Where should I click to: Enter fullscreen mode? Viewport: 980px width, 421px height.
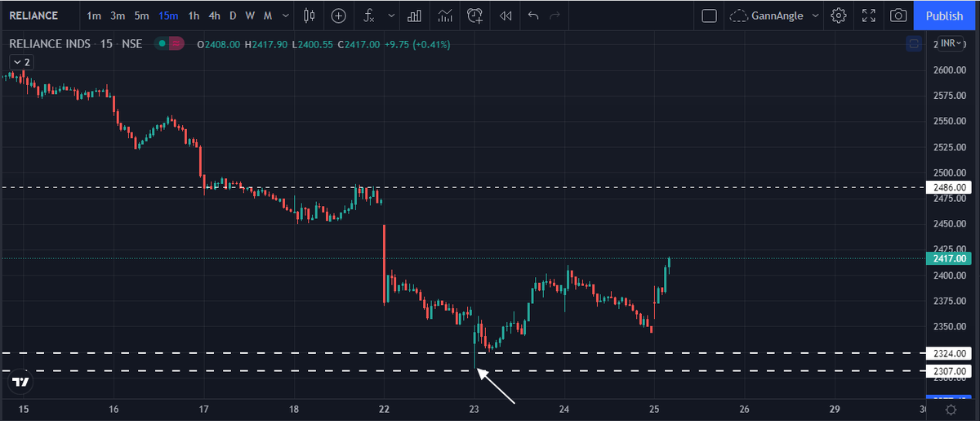coord(869,16)
